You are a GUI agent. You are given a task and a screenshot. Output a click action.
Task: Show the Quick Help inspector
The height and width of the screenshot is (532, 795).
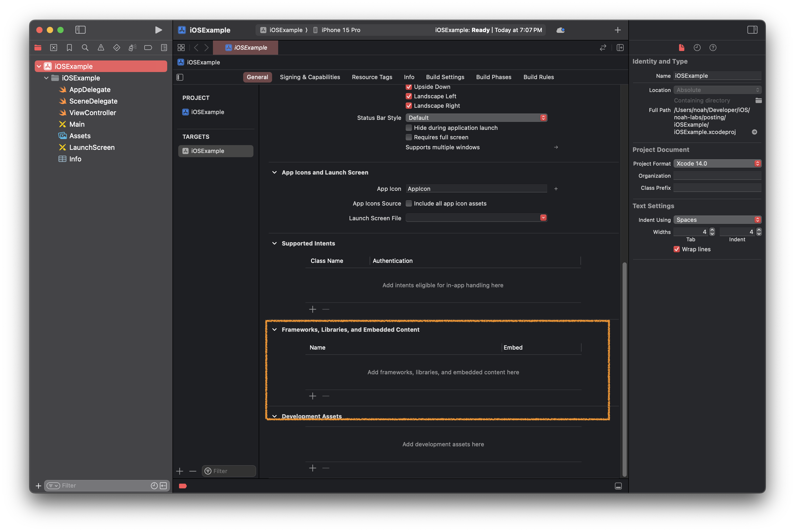pyautogui.click(x=713, y=48)
